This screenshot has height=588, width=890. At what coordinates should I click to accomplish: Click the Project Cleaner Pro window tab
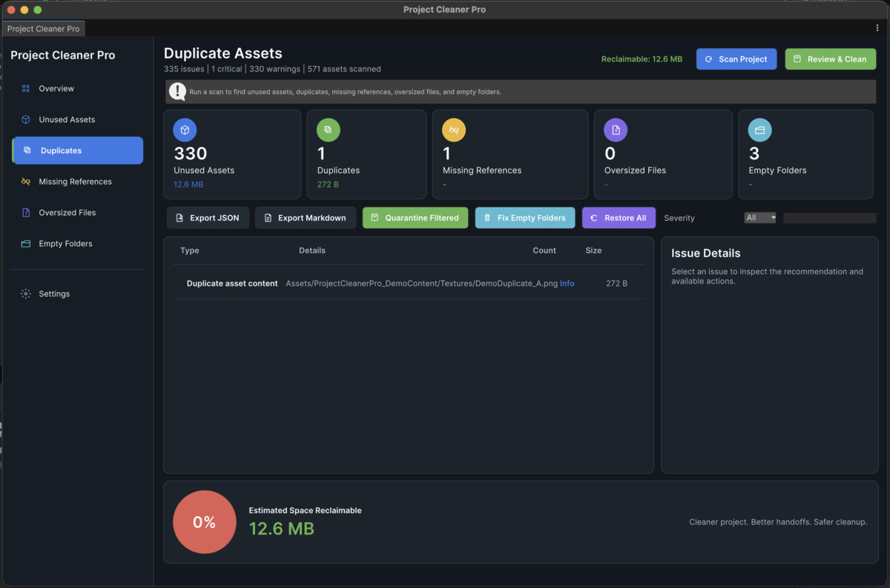tap(44, 29)
